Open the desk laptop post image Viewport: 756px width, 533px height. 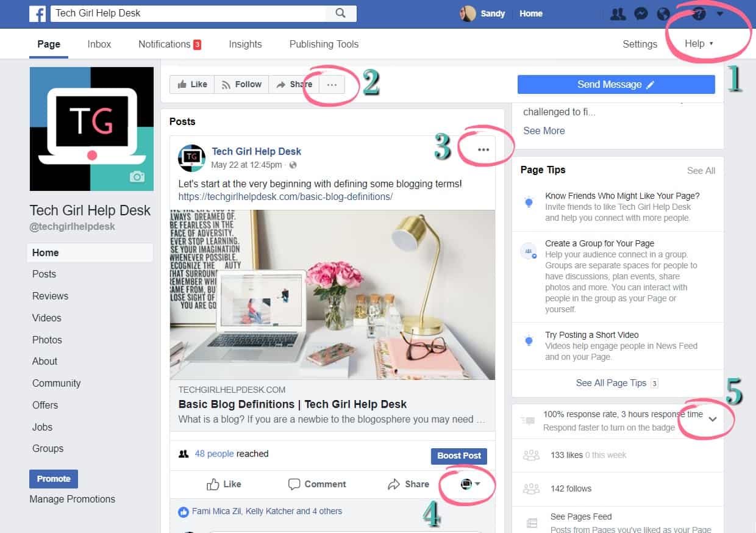pyautogui.click(x=332, y=295)
